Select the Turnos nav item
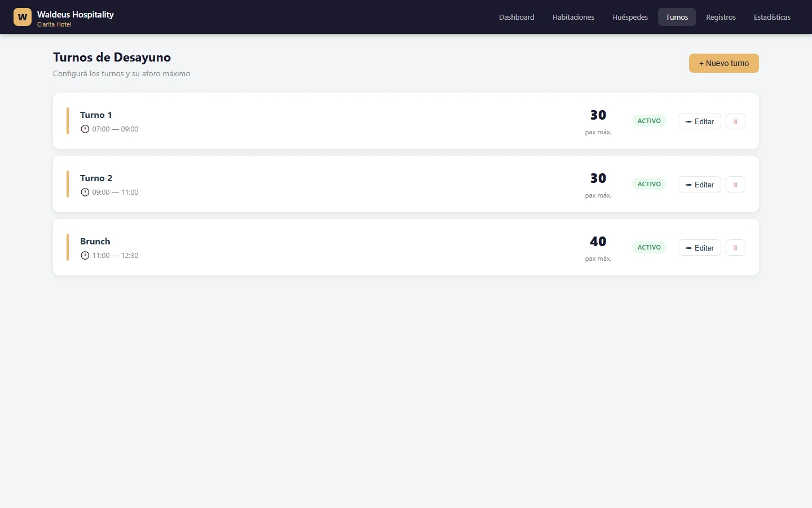 pos(677,17)
